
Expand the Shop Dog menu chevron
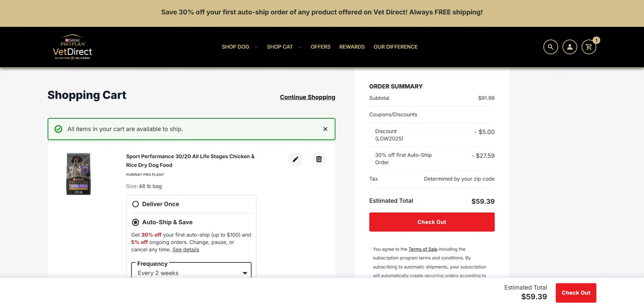256,47
